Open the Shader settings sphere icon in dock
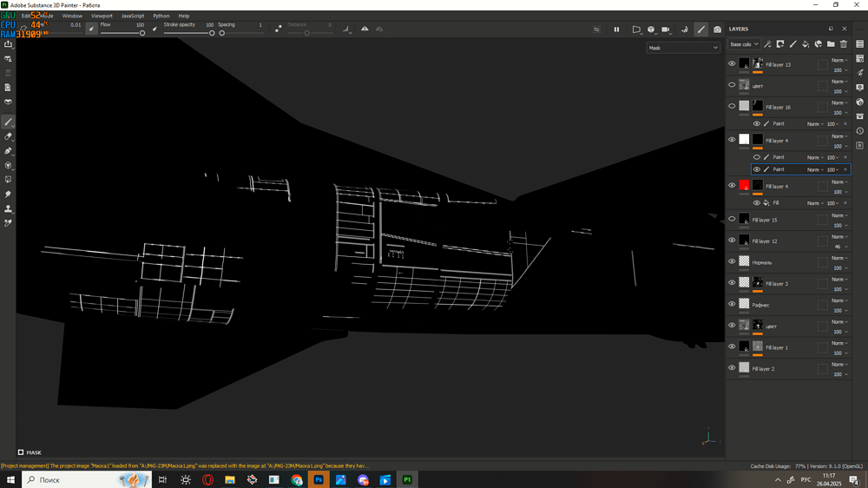Image resolution: width=868 pixels, height=488 pixels. tap(859, 102)
